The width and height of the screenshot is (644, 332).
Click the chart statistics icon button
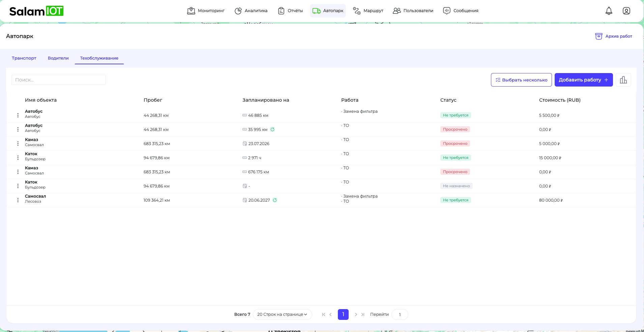[x=623, y=80]
